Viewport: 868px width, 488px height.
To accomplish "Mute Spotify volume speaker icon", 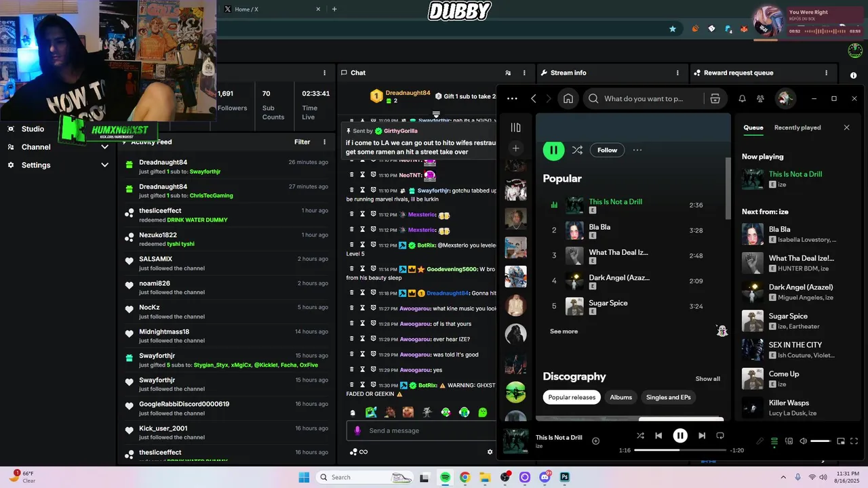I will tap(804, 441).
